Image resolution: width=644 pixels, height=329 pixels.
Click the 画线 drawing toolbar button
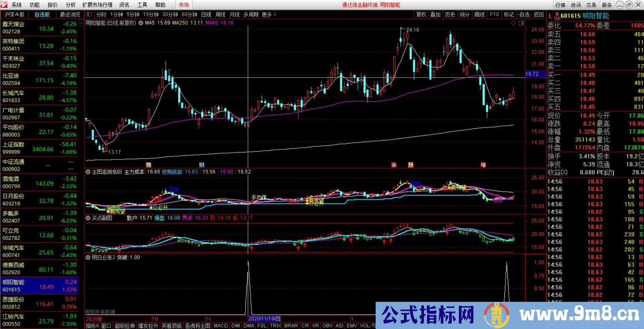coord(479,14)
